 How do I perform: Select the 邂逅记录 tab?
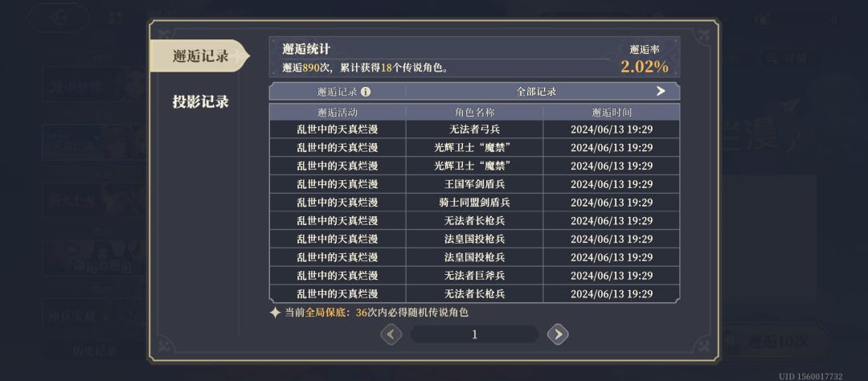[x=200, y=56]
